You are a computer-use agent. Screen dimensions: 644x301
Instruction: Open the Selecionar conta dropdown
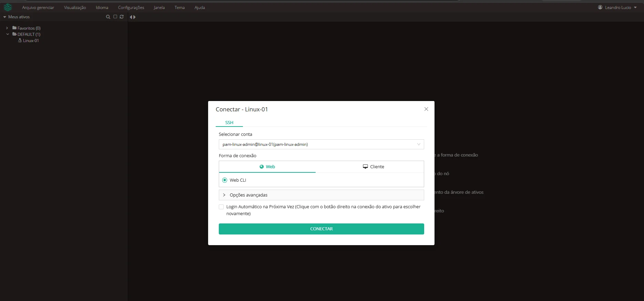[321, 144]
